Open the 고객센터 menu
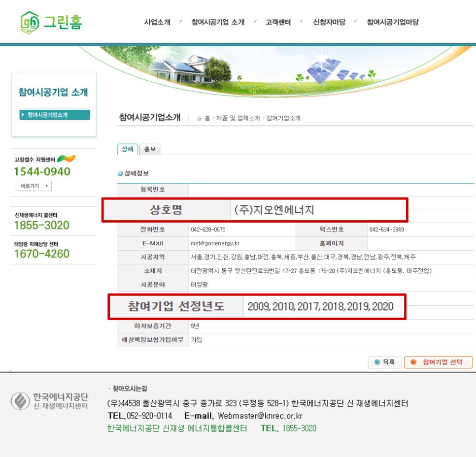476x457 pixels. (x=278, y=22)
